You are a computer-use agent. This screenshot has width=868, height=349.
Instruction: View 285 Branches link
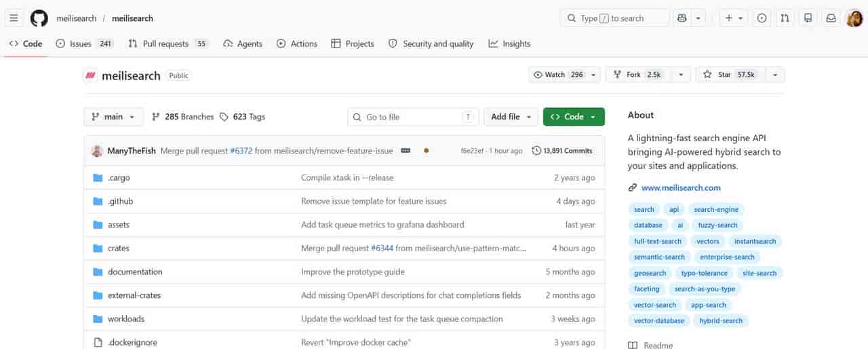point(182,117)
